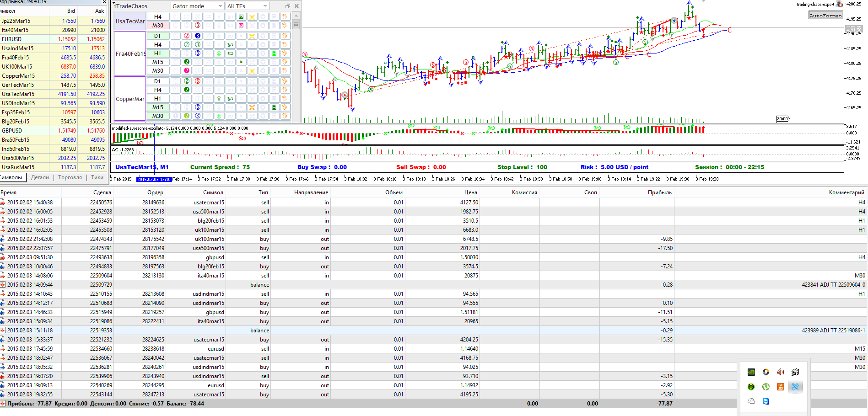868x416 pixels.
Task: Undock the iTradeChaos panel with the float icon
Action: [288, 6]
